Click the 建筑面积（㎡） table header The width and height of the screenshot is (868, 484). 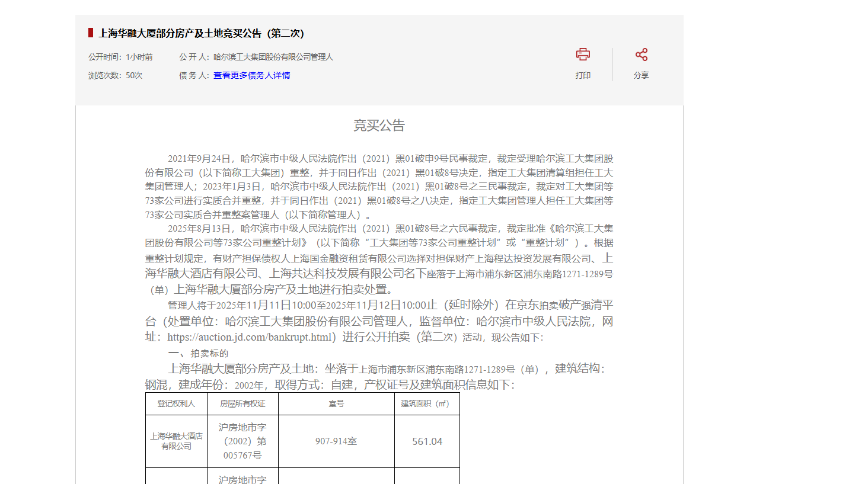427,403
